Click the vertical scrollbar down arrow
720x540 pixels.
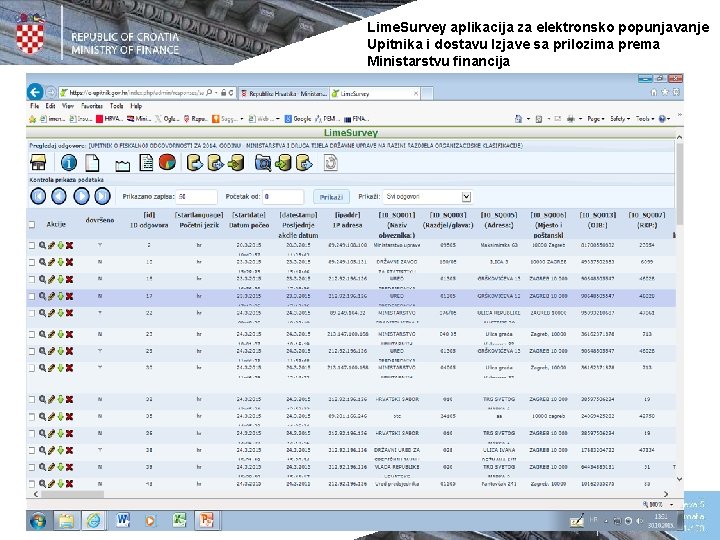click(x=680, y=479)
